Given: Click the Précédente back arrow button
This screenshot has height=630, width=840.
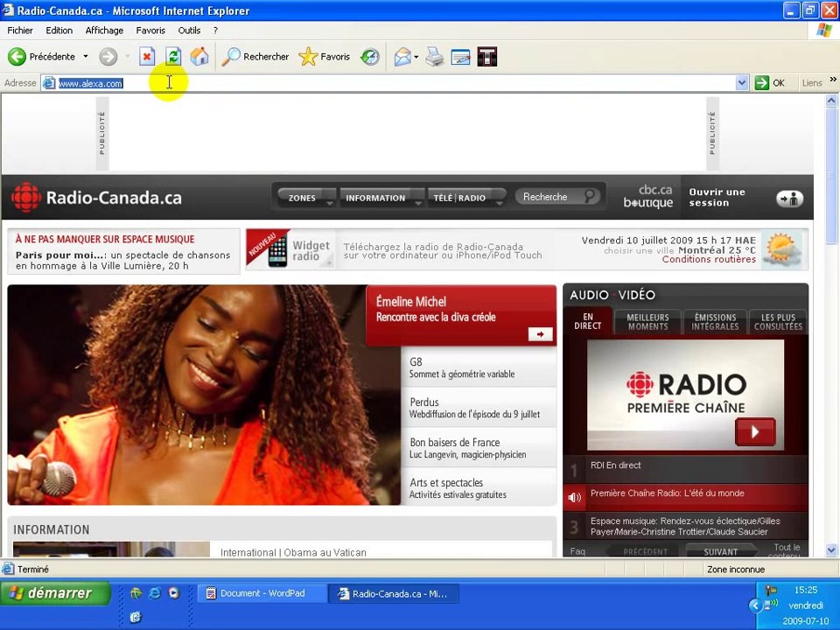Looking at the screenshot, I should [17, 56].
